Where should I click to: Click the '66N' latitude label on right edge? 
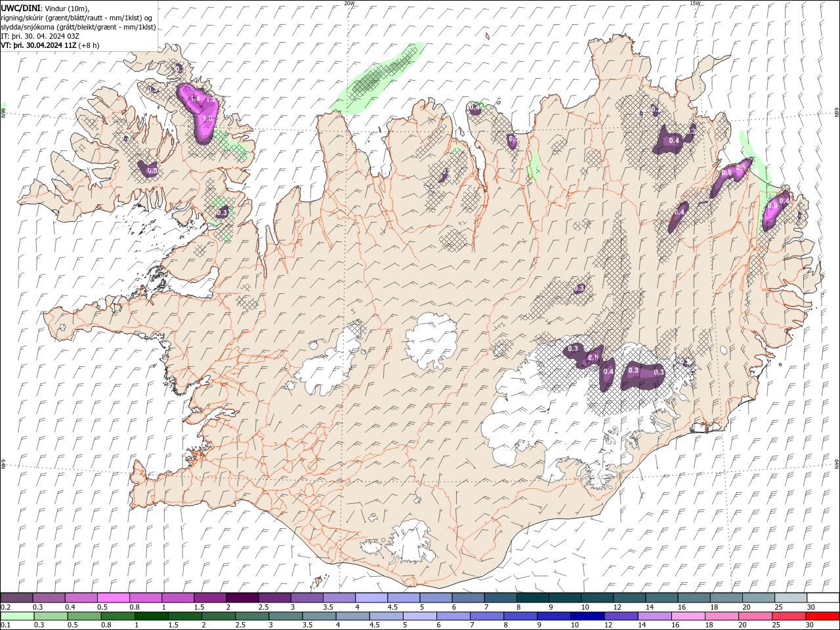(x=837, y=112)
